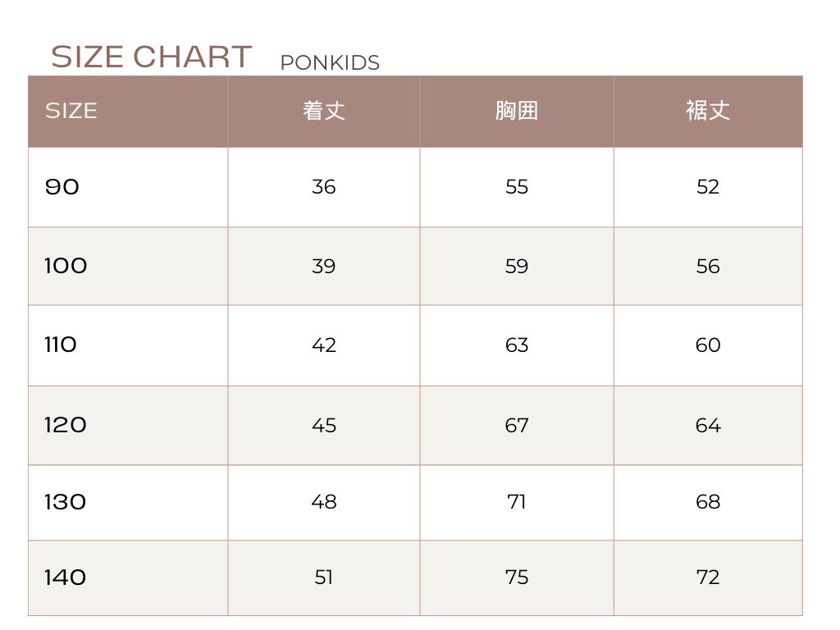This screenshot has height=630, width=840.
Task: Click the 裾丈 column header
Action: click(x=708, y=111)
